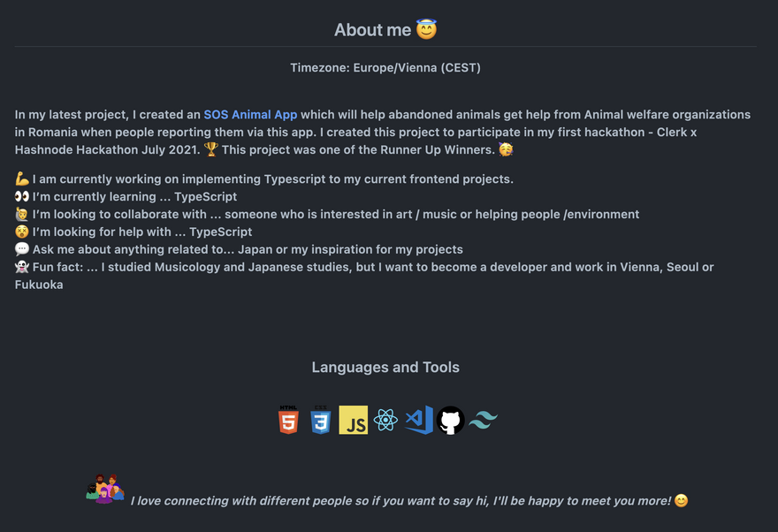Click the speech bubble emoji
The height and width of the screenshot is (532, 778).
click(x=22, y=250)
